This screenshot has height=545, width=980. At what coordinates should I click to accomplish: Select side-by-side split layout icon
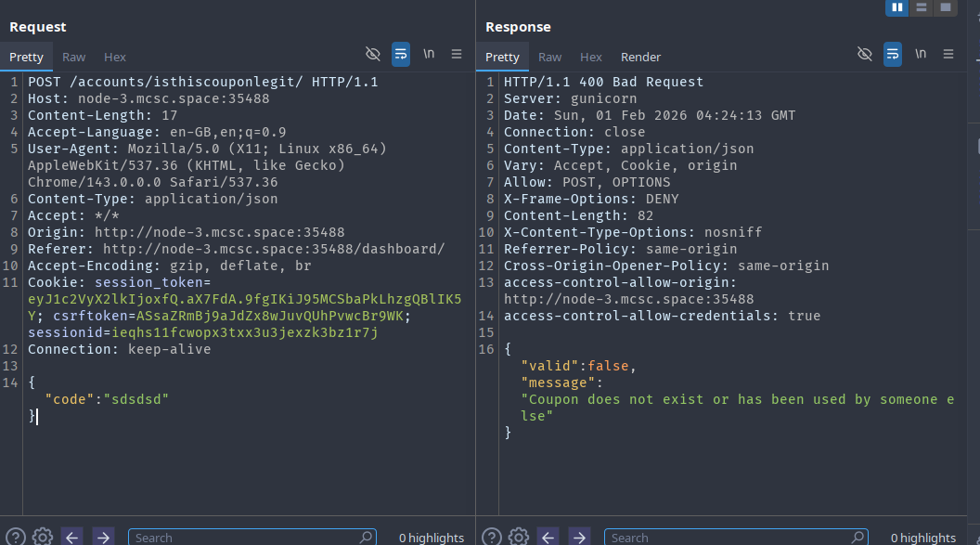pos(896,7)
